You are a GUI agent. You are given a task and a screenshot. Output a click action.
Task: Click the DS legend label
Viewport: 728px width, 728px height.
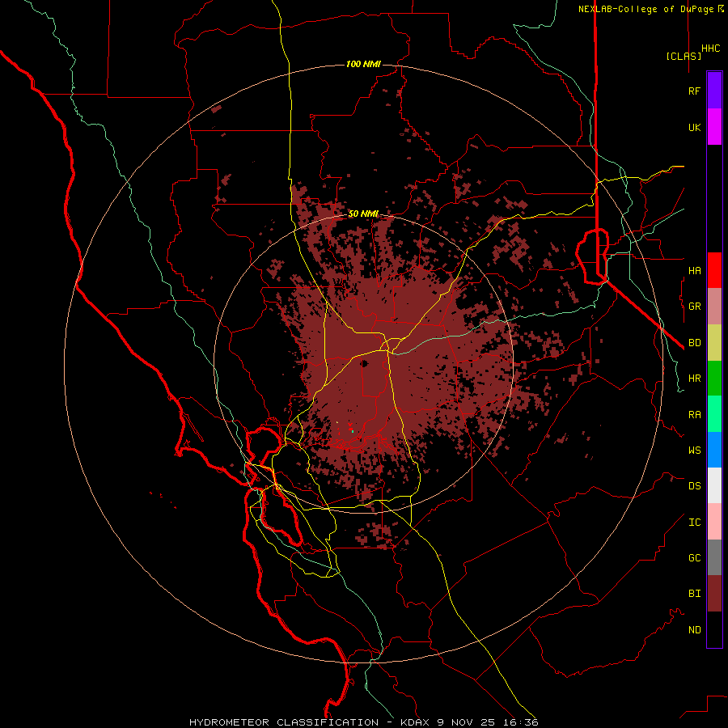(694, 486)
